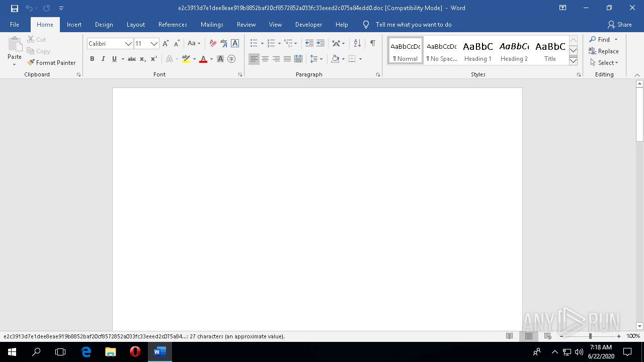Click Decrease Indent icon
This screenshot has height=362, width=644.
(309, 44)
